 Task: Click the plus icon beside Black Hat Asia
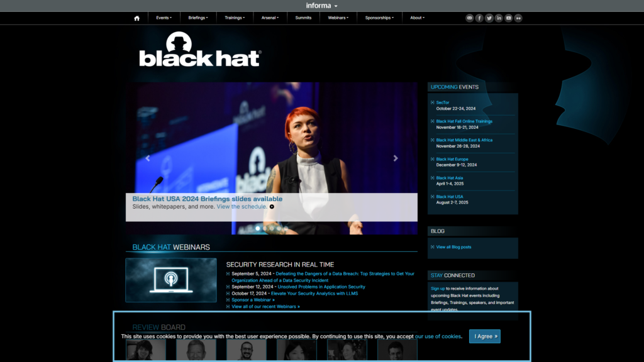click(433, 178)
